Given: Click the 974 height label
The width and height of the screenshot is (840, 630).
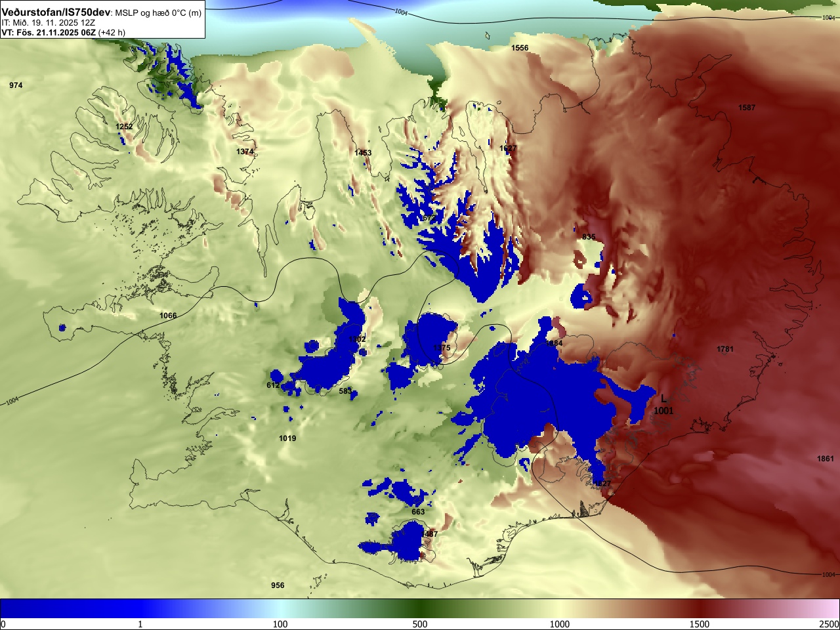Looking at the screenshot, I should coord(16,85).
